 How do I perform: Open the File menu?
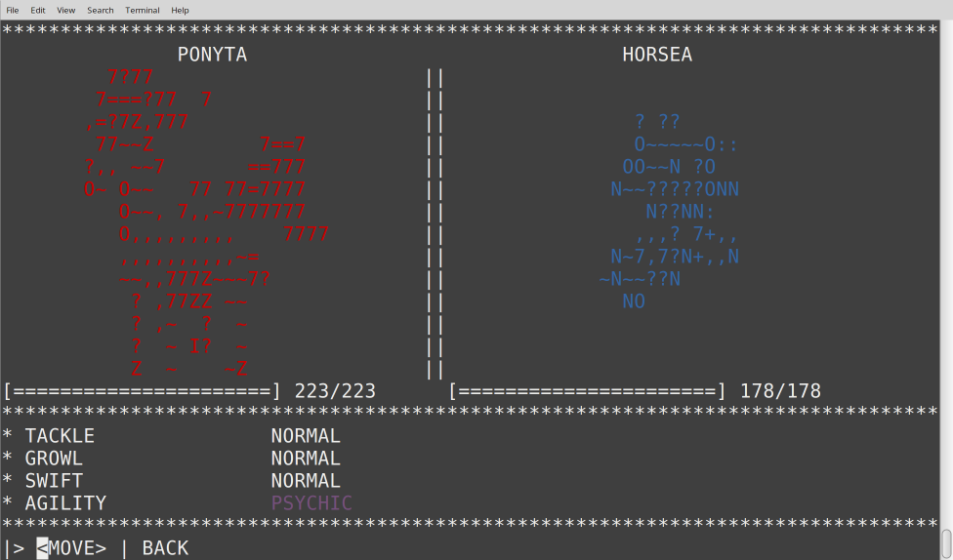(12, 11)
